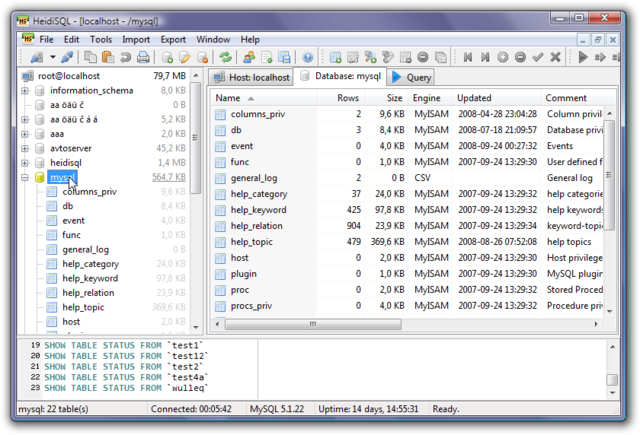This screenshot has width=640, height=435.
Task: Expand the avtoserver database node
Action: 25,149
